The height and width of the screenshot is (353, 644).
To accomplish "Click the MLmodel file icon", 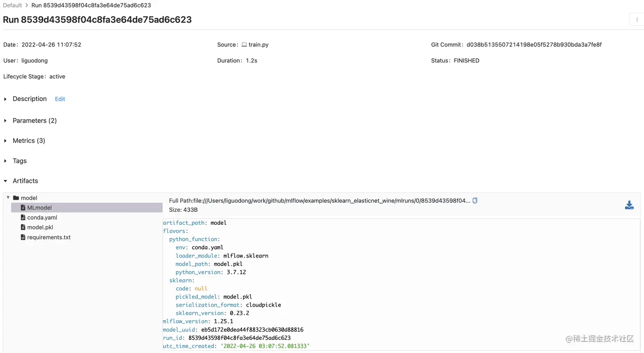I will point(23,208).
